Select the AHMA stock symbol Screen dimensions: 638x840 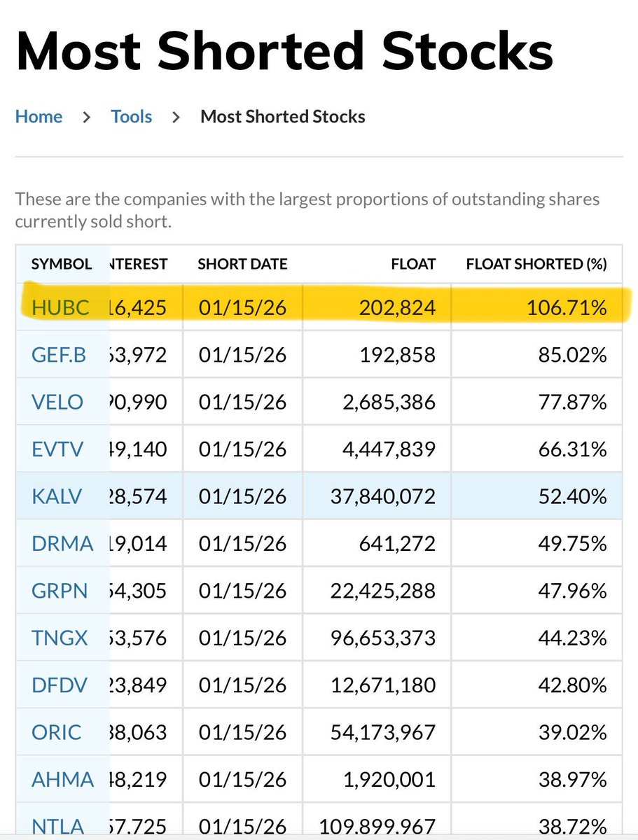(61, 780)
